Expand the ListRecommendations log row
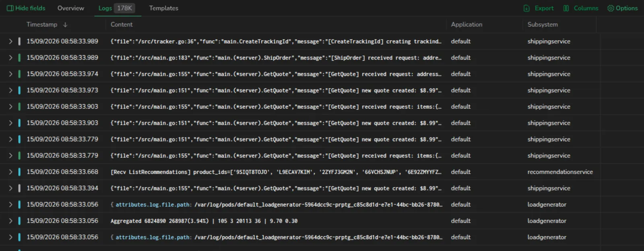The height and width of the screenshot is (251, 644). (x=10, y=172)
